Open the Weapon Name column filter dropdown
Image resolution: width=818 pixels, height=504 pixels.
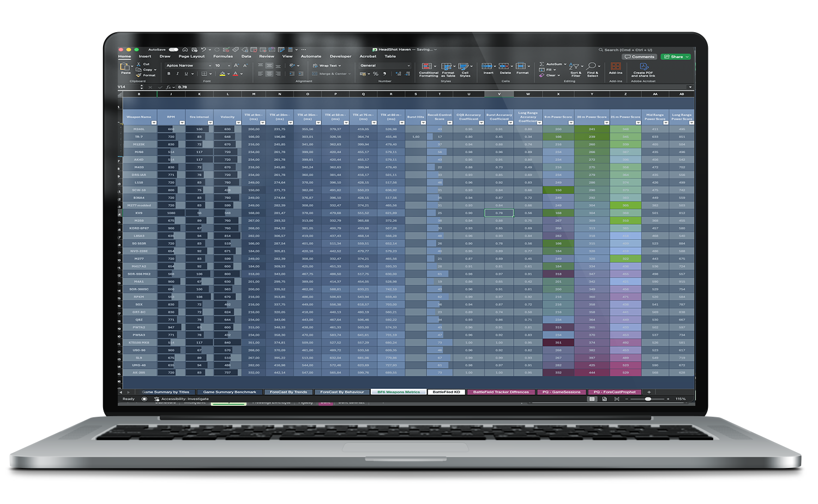pos(153,123)
